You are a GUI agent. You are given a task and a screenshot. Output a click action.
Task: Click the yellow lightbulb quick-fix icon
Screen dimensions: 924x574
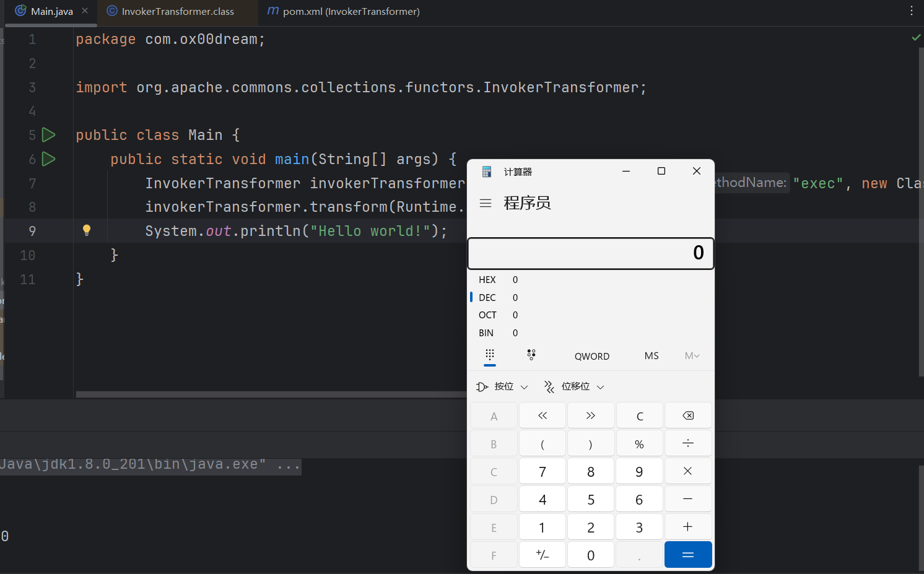coord(87,230)
